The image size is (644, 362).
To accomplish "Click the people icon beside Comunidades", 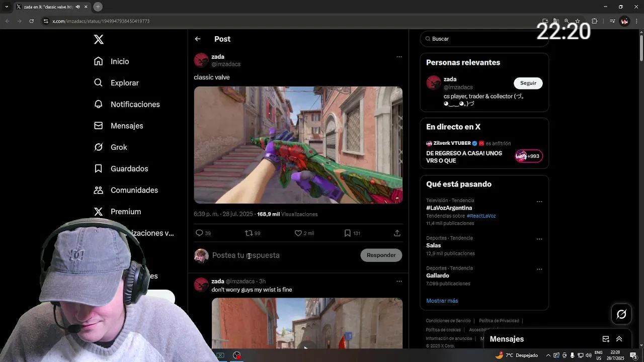I will 99,190.
